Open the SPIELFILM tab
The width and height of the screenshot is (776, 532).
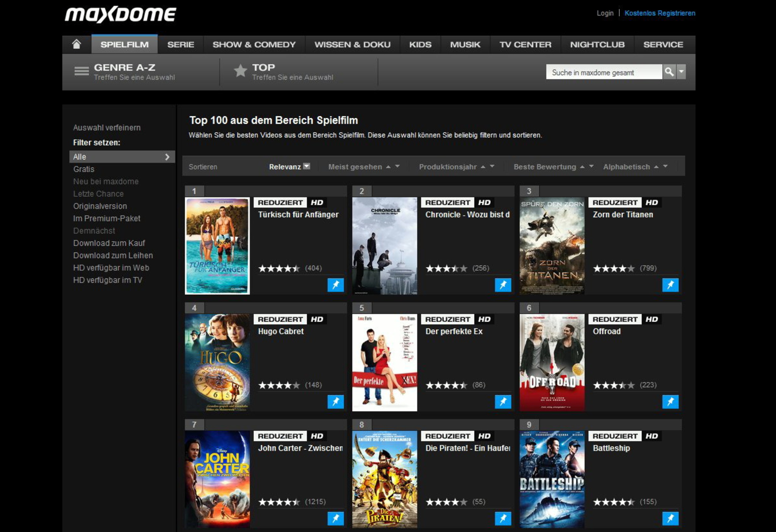(125, 44)
